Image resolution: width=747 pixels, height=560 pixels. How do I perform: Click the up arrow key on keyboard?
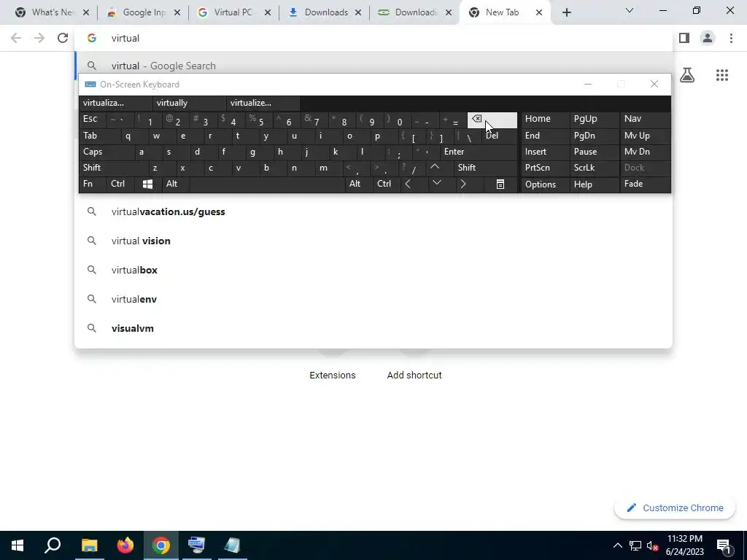(435, 168)
